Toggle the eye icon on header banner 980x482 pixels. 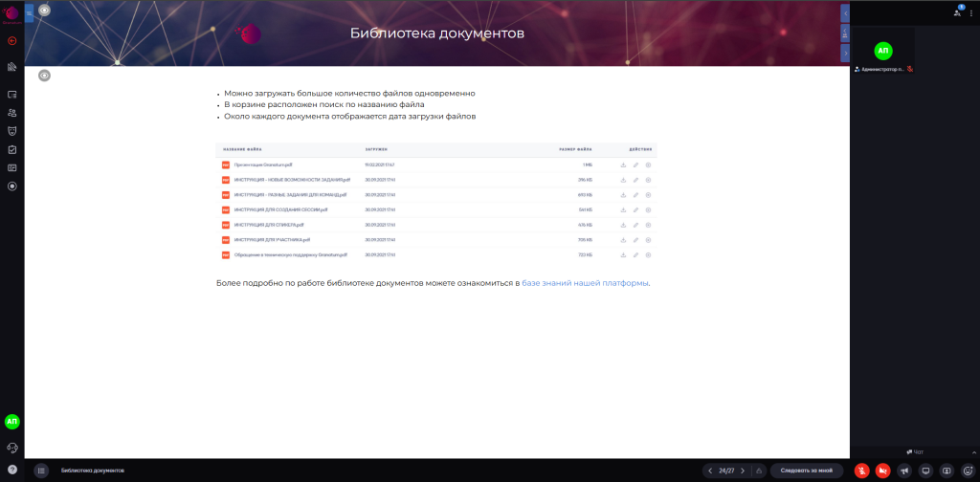44,10
